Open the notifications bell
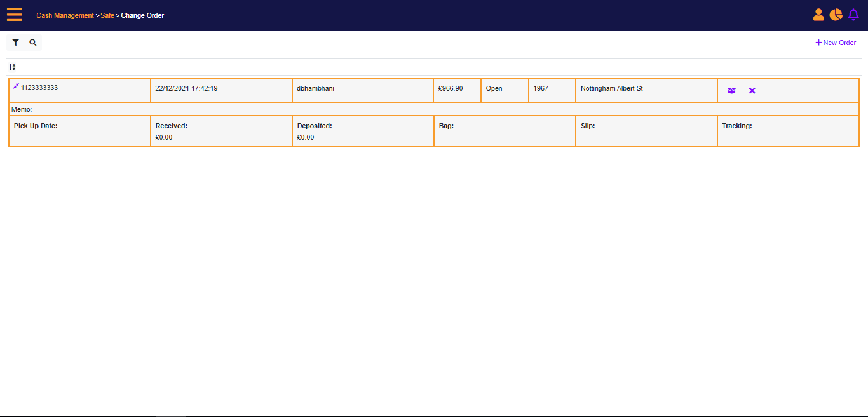This screenshot has width=868, height=417. (x=853, y=15)
